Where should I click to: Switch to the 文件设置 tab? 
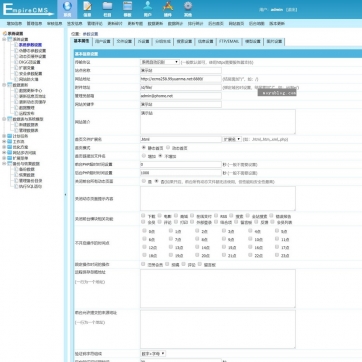click(124, 42)
